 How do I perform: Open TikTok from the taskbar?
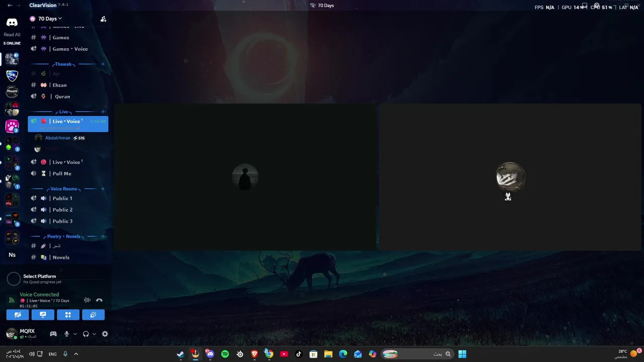click(x=298, y=354)
